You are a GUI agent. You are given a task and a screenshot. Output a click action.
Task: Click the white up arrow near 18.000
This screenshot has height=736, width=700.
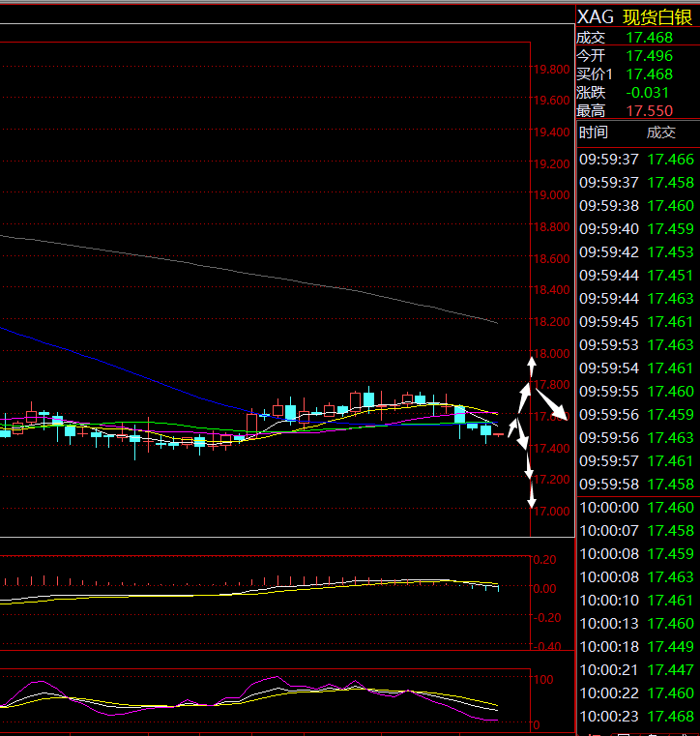coord(530,365)
